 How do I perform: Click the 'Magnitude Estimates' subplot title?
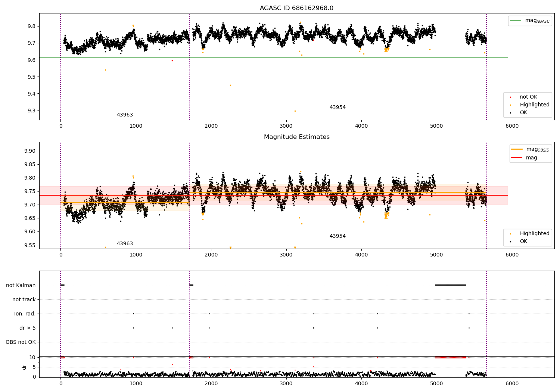[296, 137]
